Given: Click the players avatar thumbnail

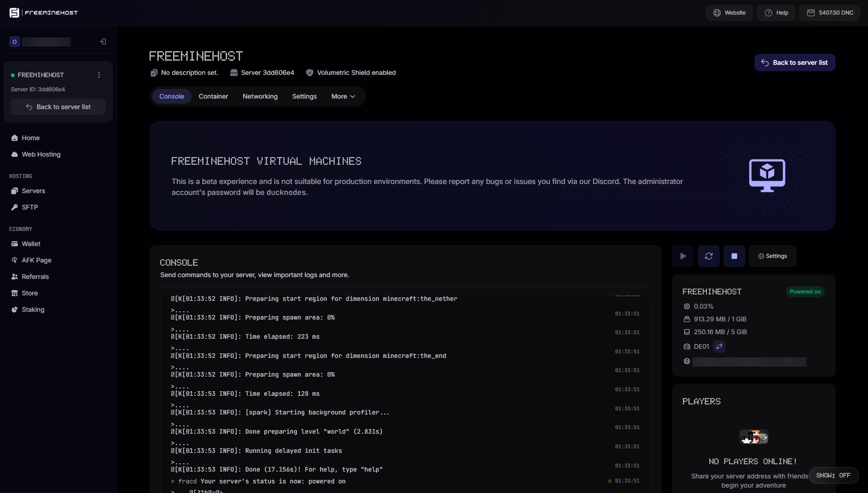Looking at the screenshot, I should tap(754, 437).
